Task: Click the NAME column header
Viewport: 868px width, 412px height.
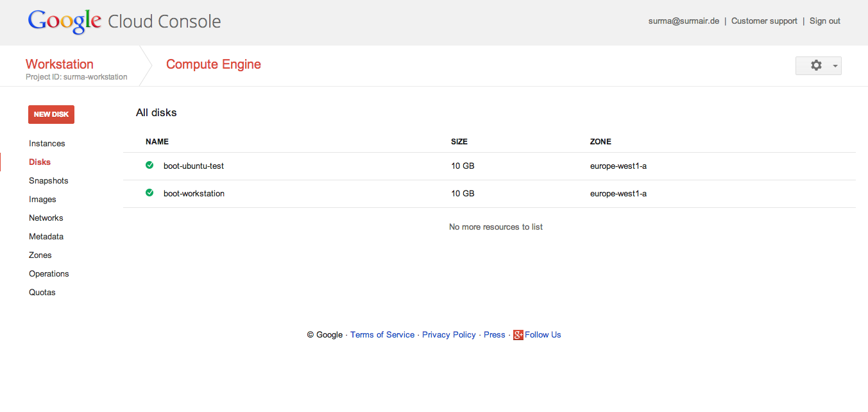Action: (157, 142)
